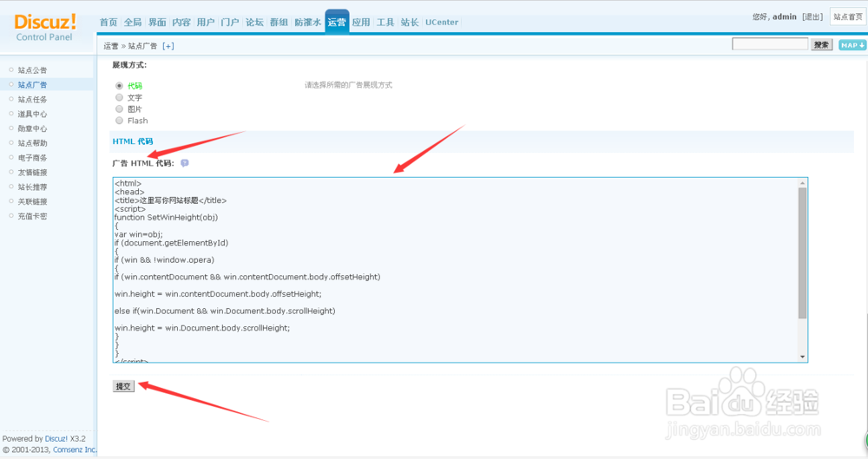Image resolution: width=868 pixels, height=459 pixels.
Task: Click the Discuz! Control Panel logo
Action: pyautogui.click(x=45, y=28)
